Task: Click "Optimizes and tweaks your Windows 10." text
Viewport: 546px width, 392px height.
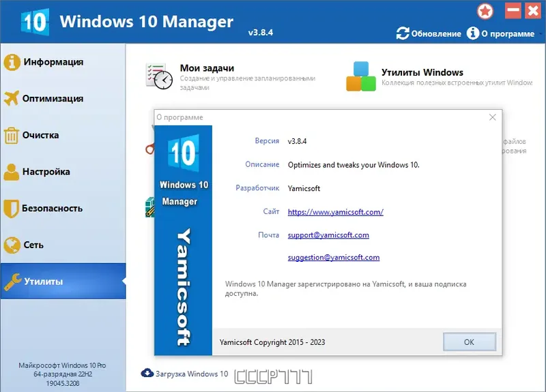Action: coord(354,165)
